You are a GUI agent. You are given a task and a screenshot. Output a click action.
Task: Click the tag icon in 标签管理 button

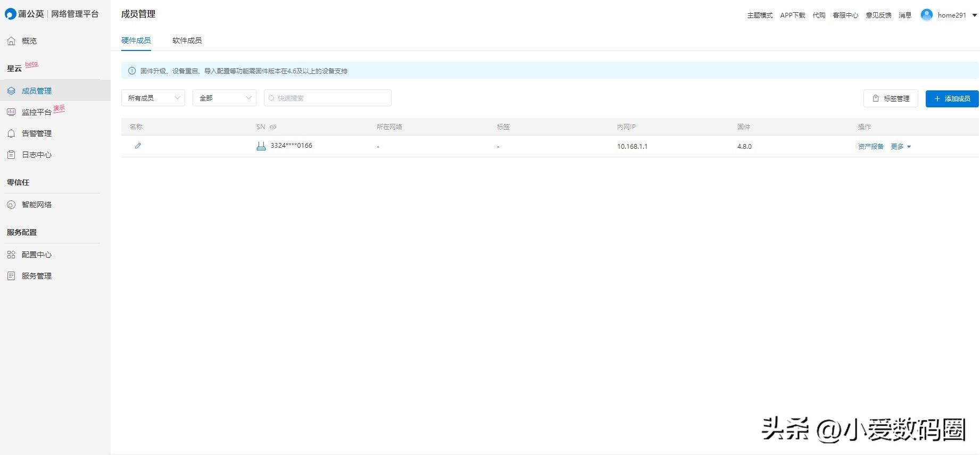[876, 98]
